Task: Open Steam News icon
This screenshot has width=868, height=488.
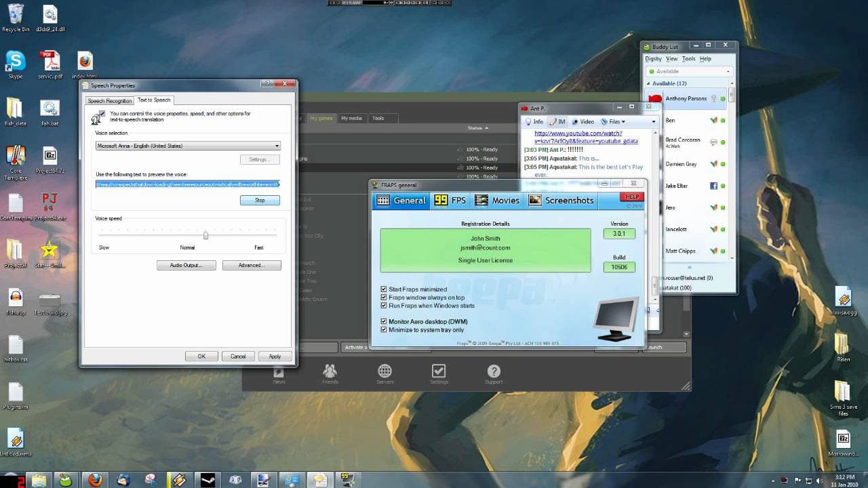Action: point(279,374)
